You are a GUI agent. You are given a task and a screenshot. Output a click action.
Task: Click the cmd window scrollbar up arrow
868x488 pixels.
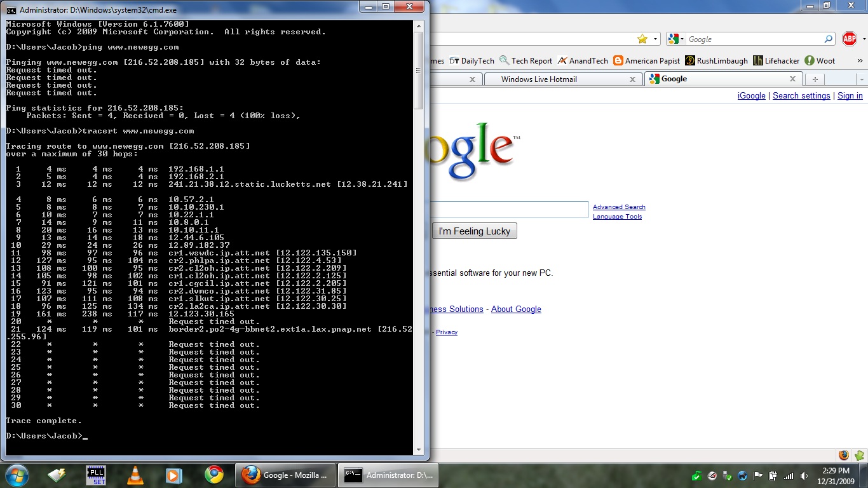pos(419,26)
